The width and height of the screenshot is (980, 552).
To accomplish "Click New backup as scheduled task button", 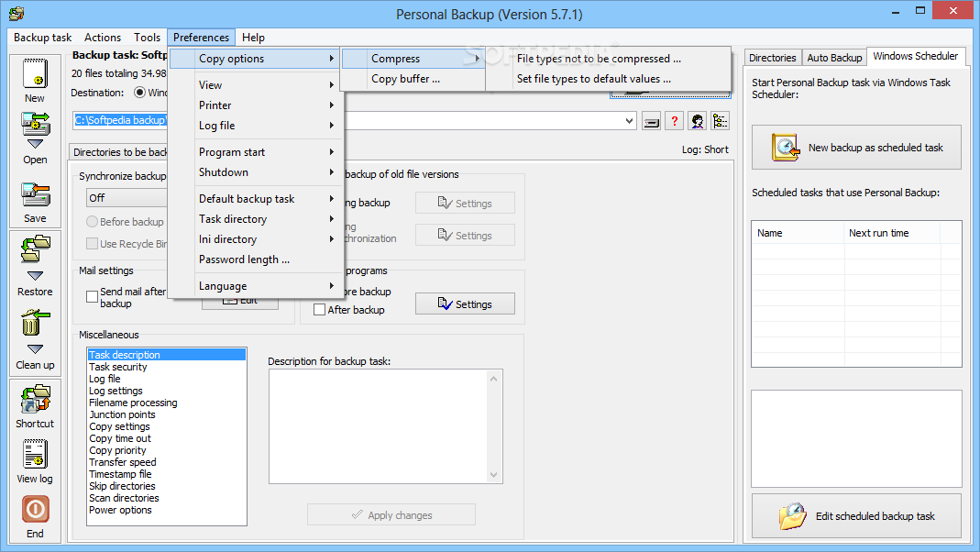I will [x=856, y=148].
